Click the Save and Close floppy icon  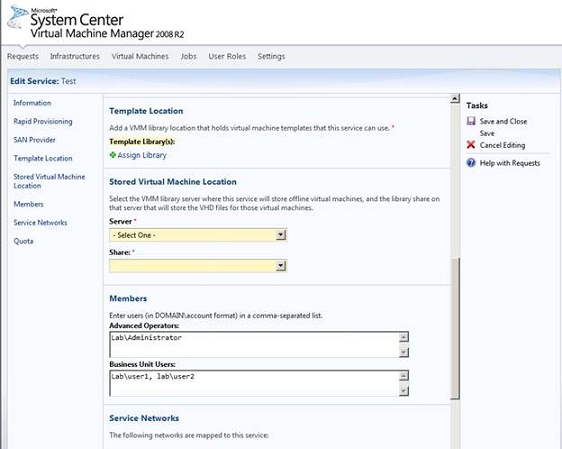point(471,121)
